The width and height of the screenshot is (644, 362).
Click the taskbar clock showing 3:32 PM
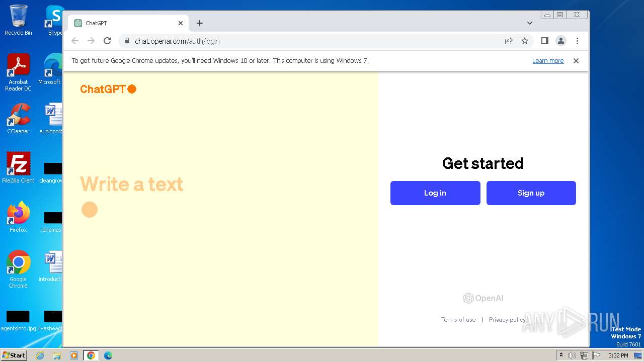[618, 355]
